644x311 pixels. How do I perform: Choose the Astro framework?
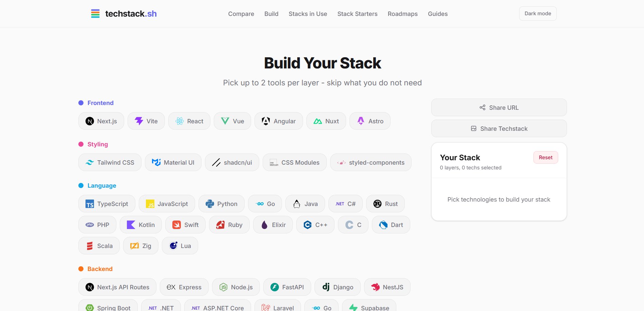tap(370, 121)
